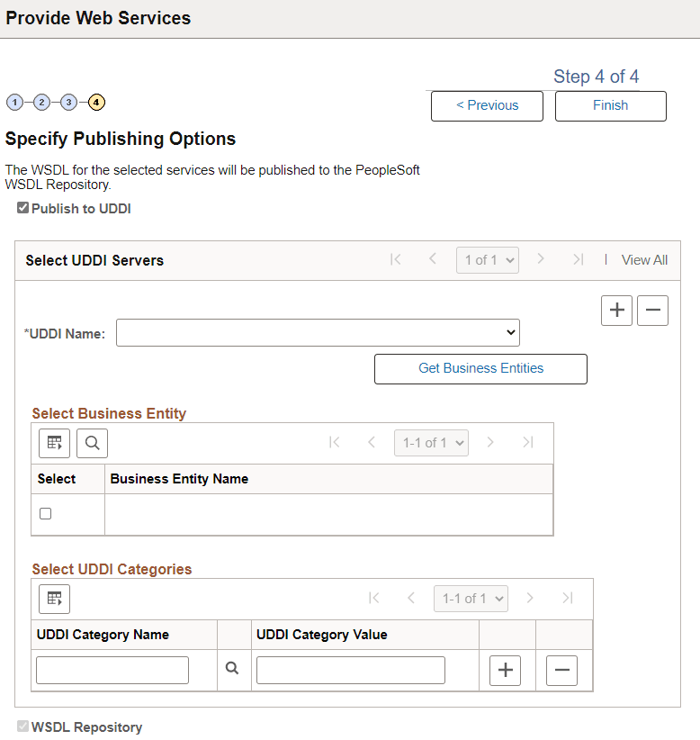
Task: Open the row range selector in Select Business Entity
Action: click(x=431, y=443)
